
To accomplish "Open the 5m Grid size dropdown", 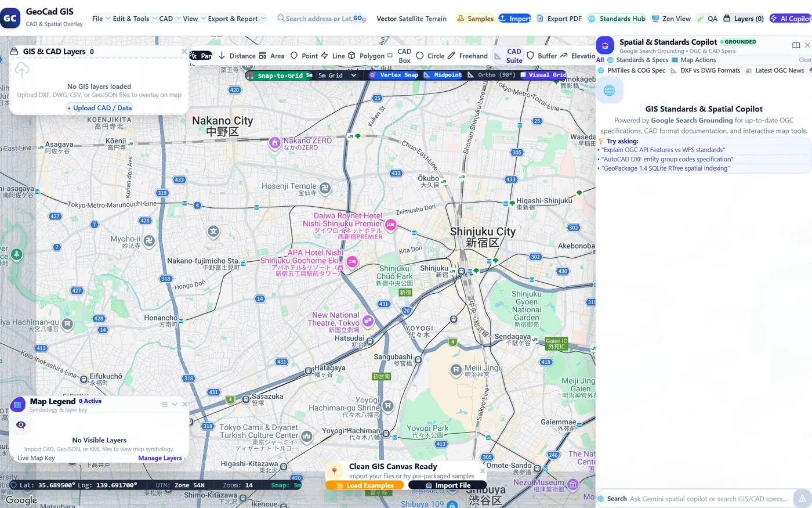I will (x=337, y=75).
